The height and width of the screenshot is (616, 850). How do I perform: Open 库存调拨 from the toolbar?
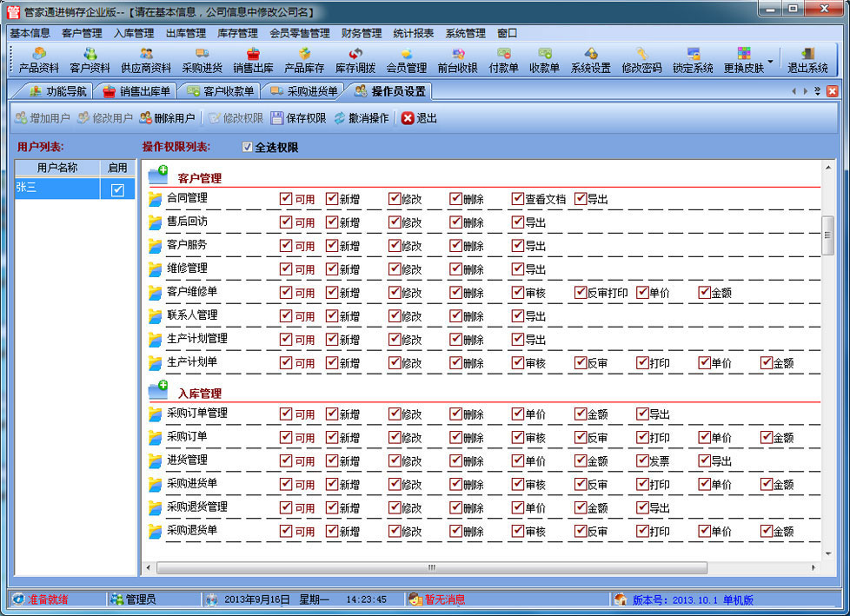click(x=355, y=60)
